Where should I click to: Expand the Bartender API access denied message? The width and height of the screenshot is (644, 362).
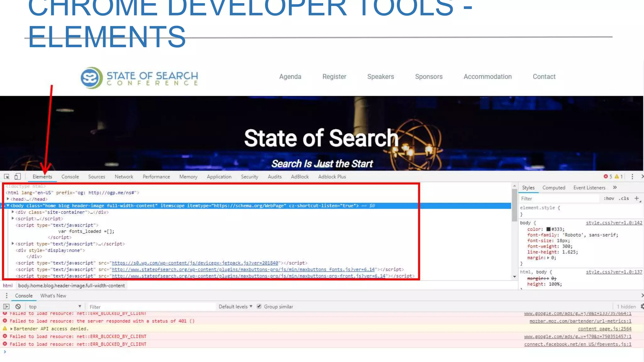12,329
